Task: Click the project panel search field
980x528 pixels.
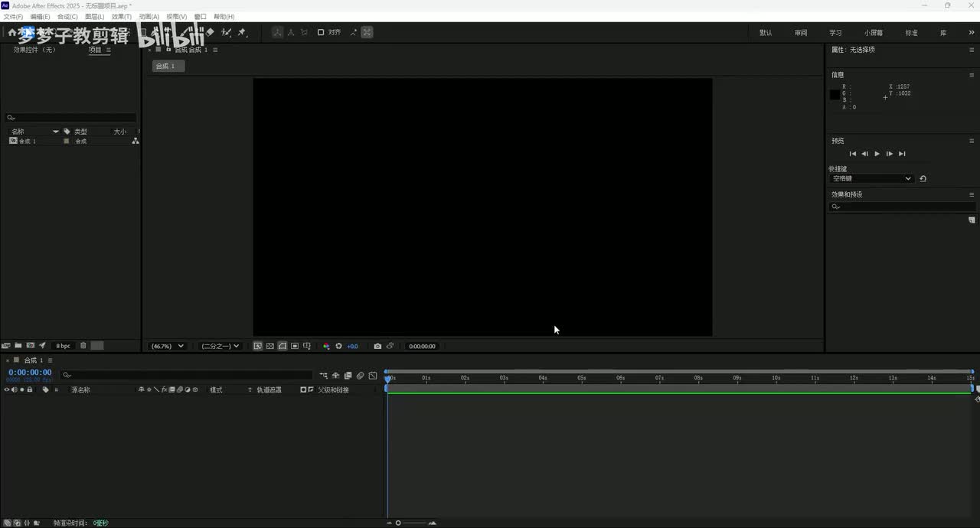Action: click(71, 118)
